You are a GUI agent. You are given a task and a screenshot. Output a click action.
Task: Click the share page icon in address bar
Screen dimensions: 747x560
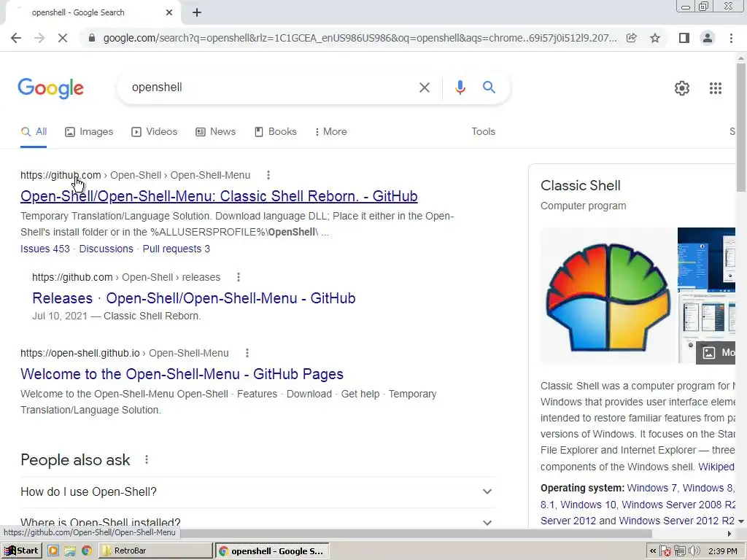(632, 38)
